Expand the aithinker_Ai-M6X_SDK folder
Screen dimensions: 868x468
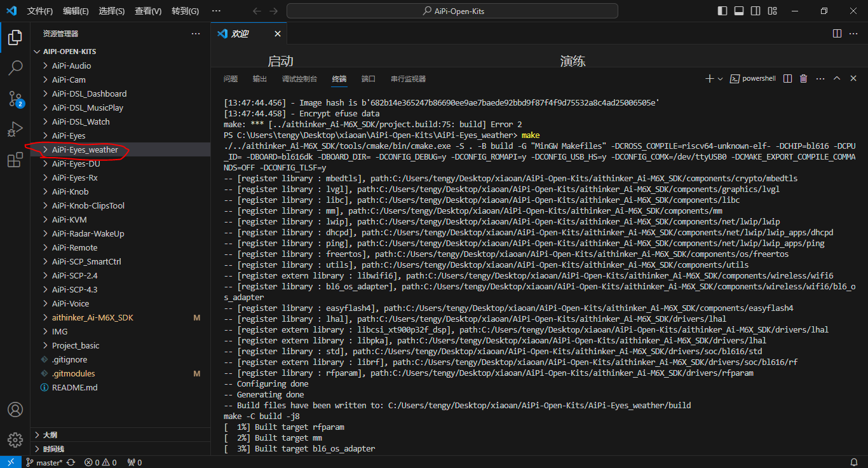point(121,317)
